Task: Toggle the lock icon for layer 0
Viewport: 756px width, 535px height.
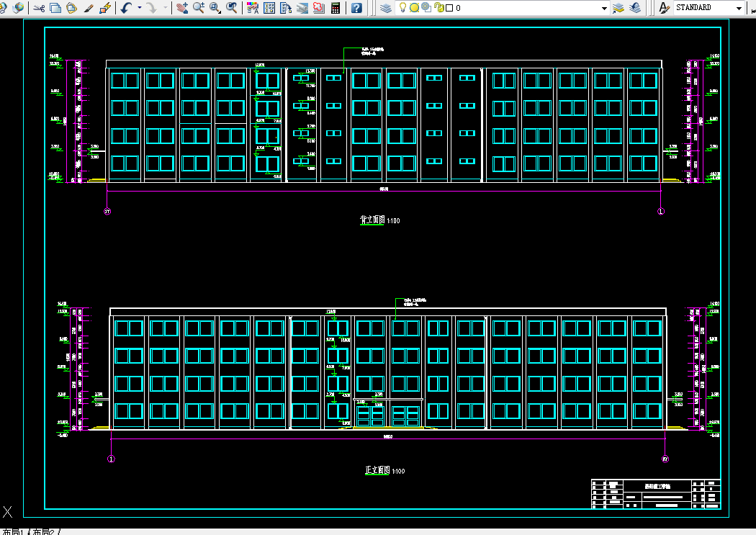Action: tap(438, 7)
